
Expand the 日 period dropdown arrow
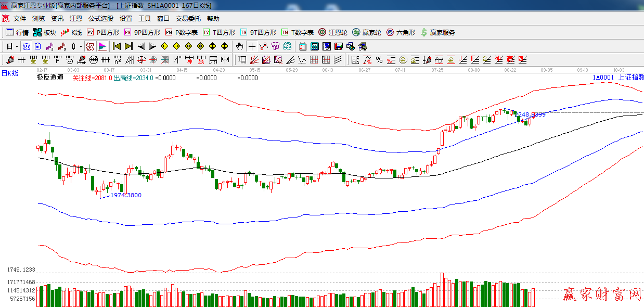pos(17,46)
